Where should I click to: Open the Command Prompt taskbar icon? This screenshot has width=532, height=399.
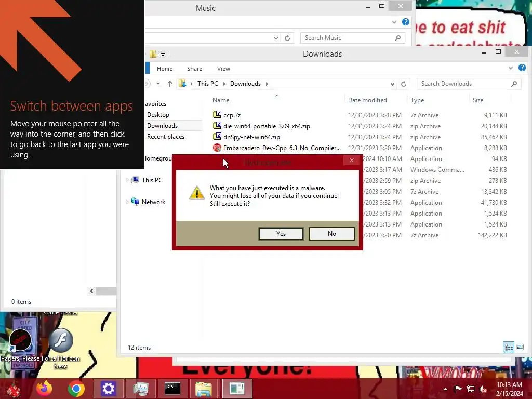coord(172,389)
